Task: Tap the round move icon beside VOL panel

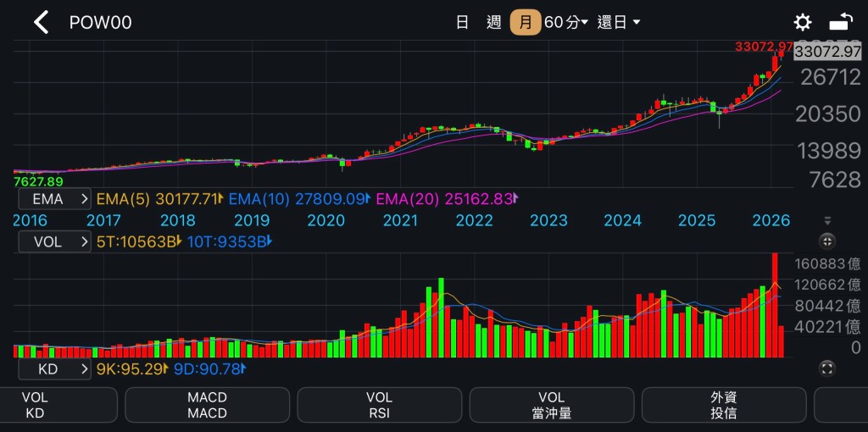Action: point(828,241)
